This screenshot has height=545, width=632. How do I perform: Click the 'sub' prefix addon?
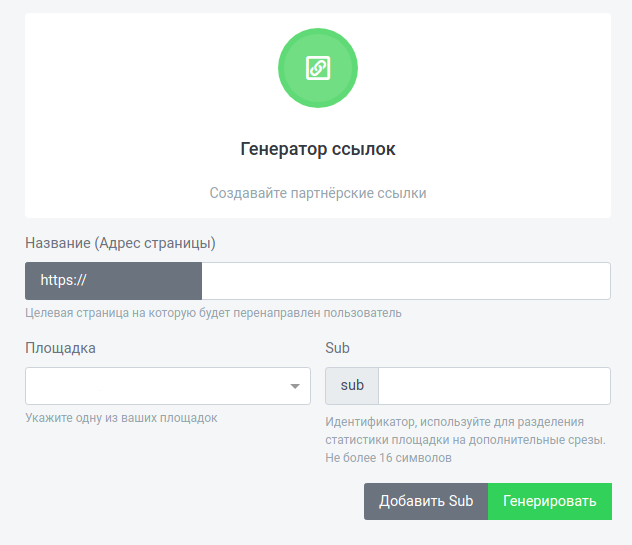352,386
